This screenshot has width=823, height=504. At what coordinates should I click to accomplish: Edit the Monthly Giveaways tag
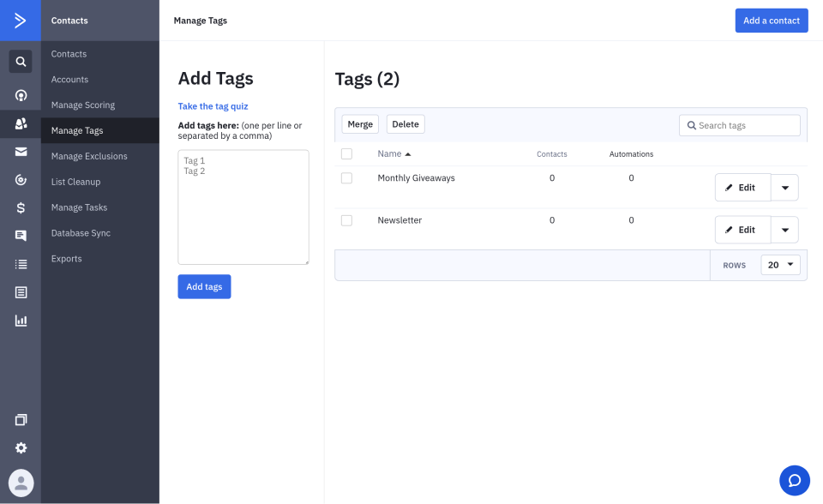point(742,188)
